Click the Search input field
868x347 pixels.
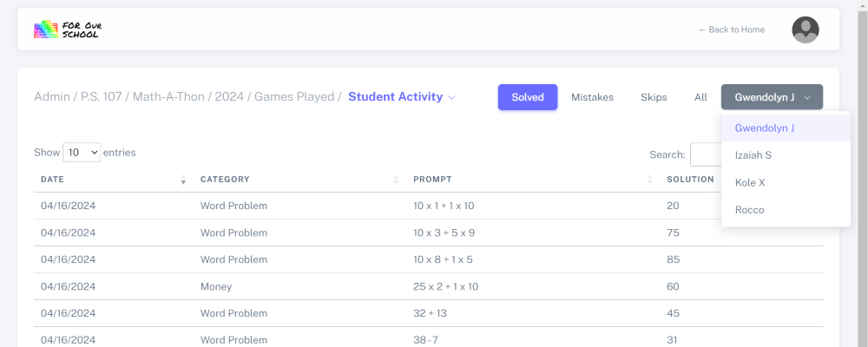(705, 154)
